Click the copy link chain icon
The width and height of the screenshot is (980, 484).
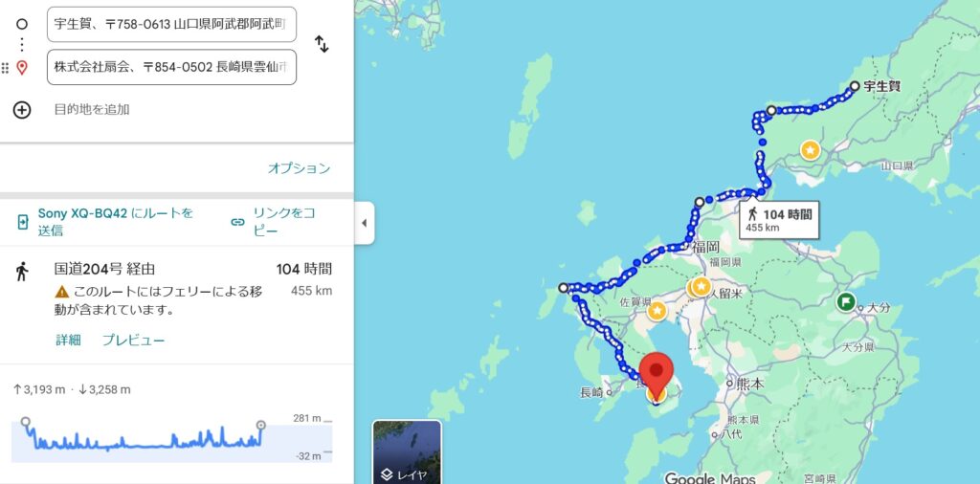pos(237,222)
